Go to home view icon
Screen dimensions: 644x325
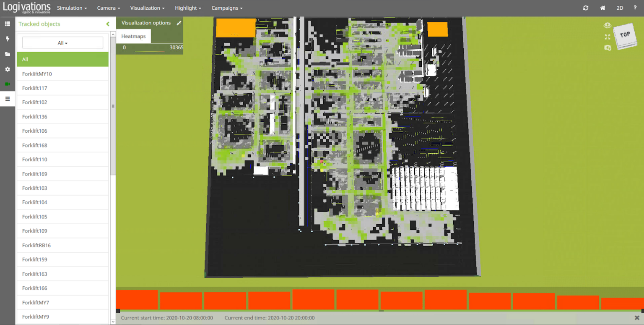602,8
